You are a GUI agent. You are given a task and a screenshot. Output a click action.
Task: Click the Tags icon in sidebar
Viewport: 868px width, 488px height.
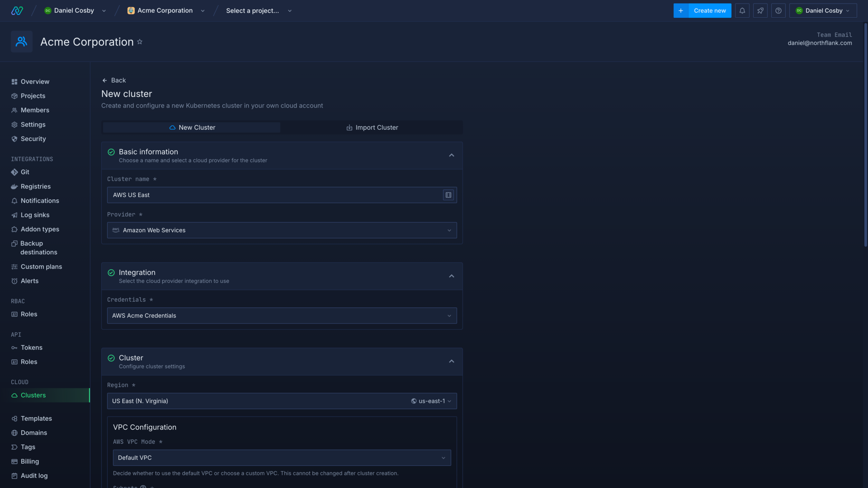click(14, 447)
